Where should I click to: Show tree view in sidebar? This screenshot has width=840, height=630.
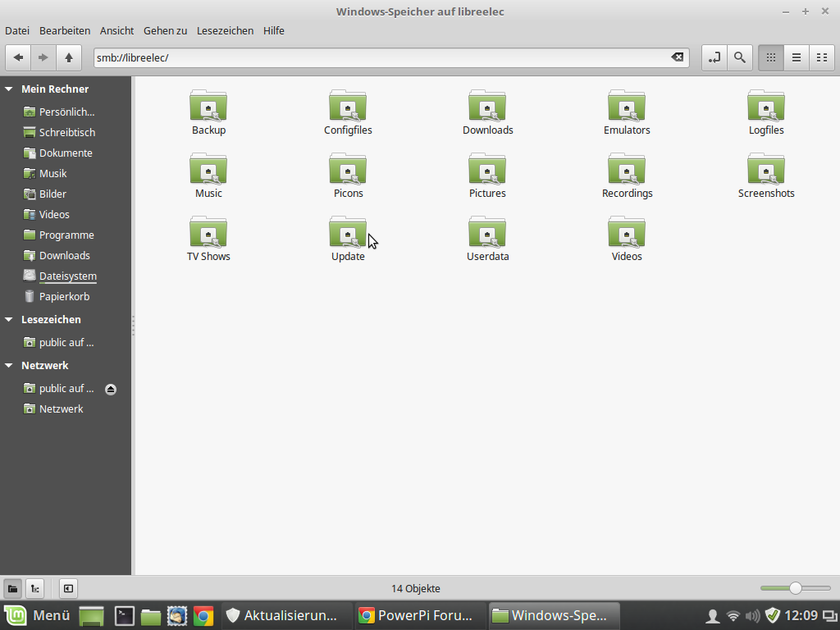pos(35,588)
